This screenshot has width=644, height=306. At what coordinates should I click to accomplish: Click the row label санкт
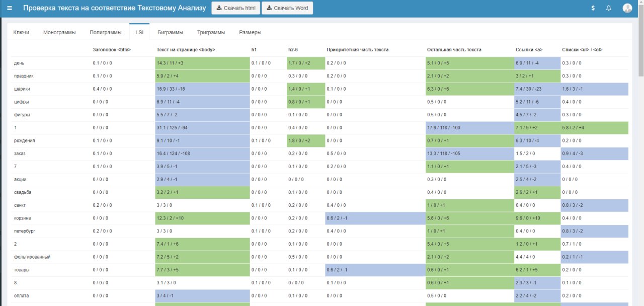tap(20, 205)
